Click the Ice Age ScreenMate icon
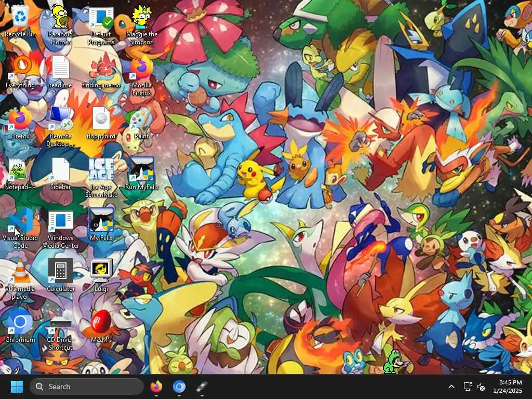Viewport: 532px width, 399px height. 101,178
